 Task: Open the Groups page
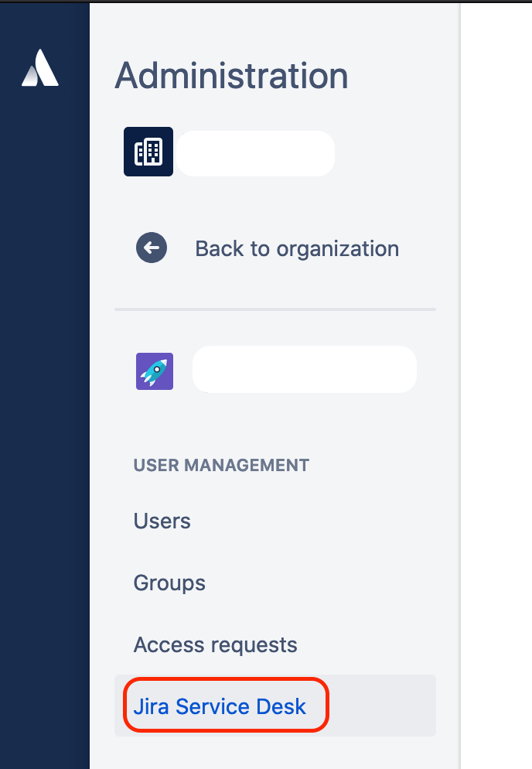169,583
